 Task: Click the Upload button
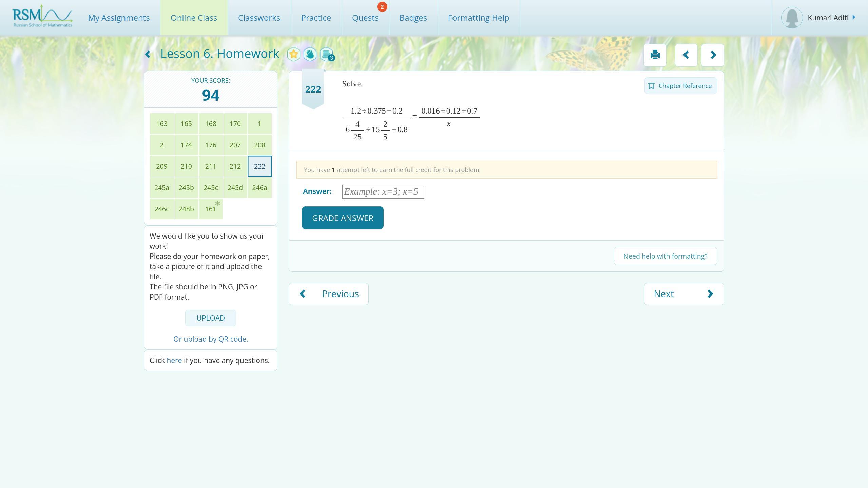(210, 318)
